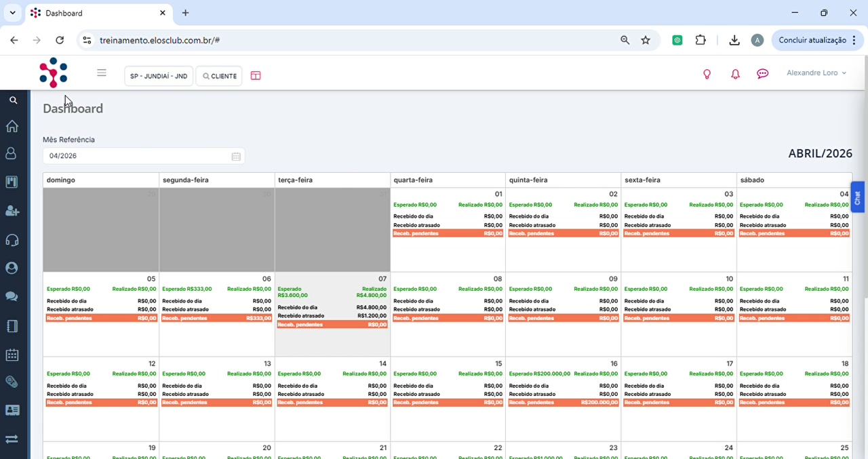
Task: Click the browser address bar URL
Action: tap(159, 40)
